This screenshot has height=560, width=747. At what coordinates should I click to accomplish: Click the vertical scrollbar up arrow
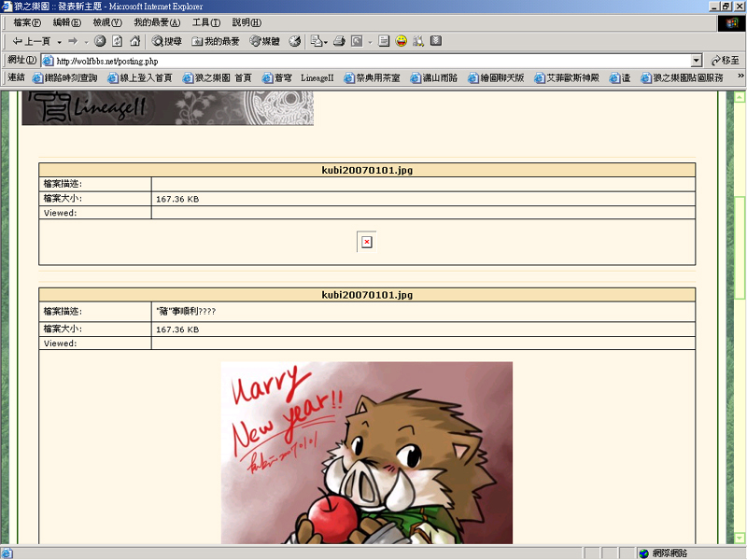[x=740, y=97]
